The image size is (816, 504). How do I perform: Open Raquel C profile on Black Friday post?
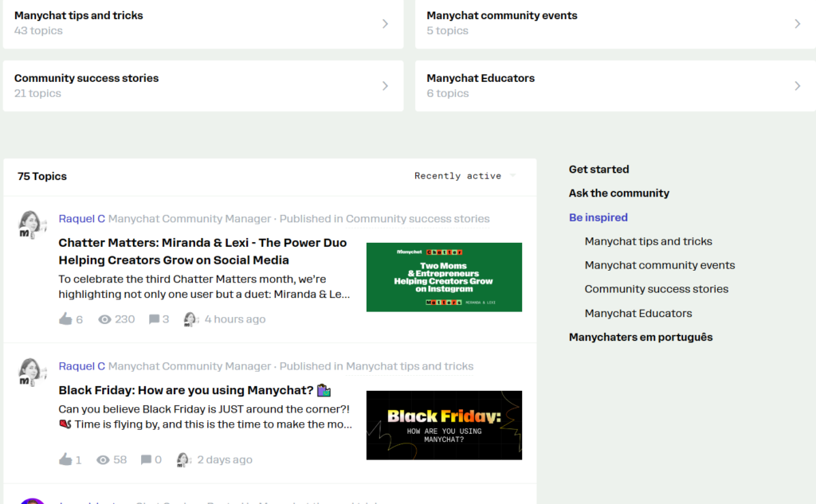coord(82,366)
